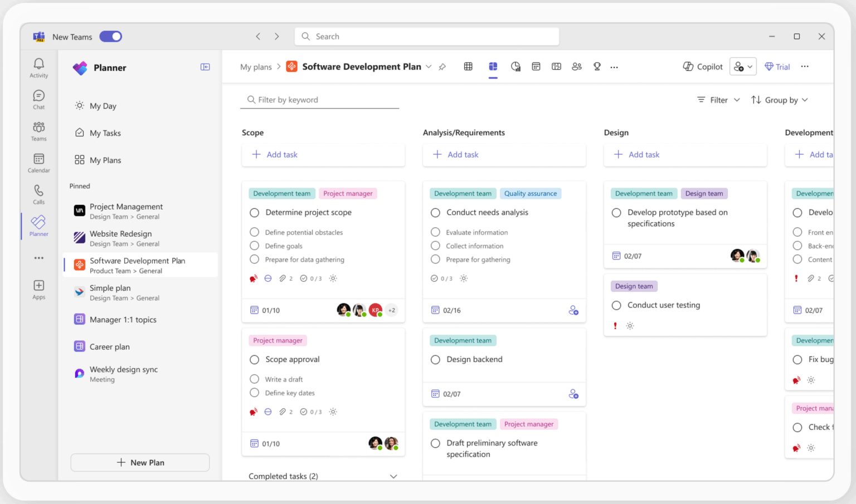Add task in Scope column
856x504 pixels.
(323, 155)
